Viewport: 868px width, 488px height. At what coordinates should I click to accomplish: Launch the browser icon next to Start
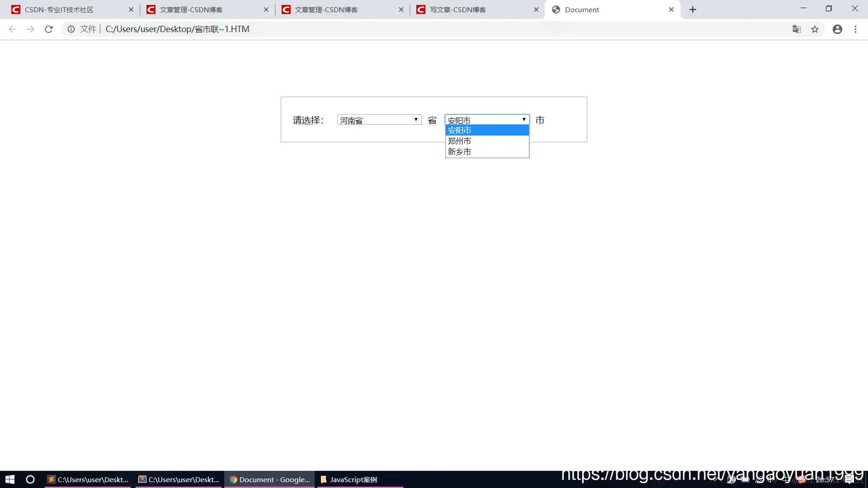tap(30, 479)
